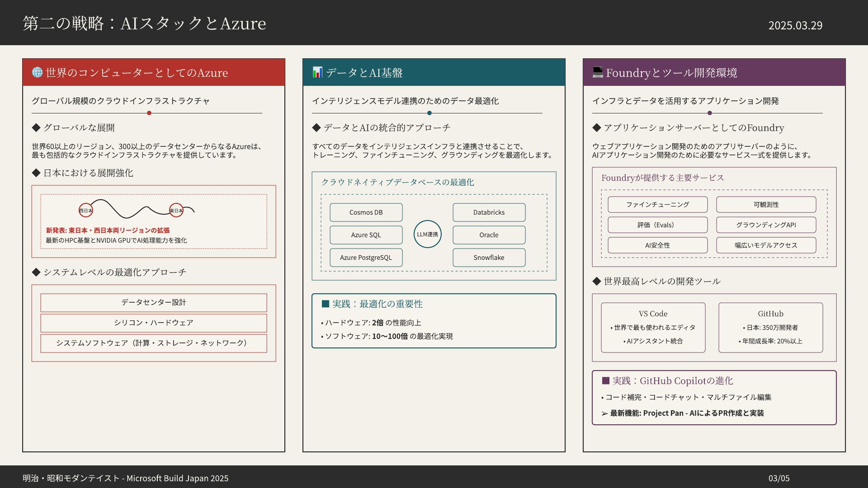
Task: Click the bullet 日本: 350万開発者
Action: (x=770, y=328)
